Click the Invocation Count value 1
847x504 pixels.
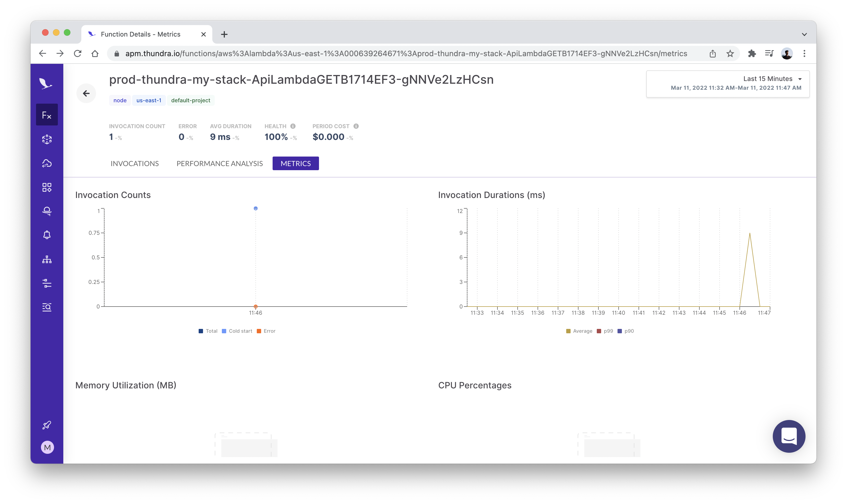[x=111, y=137]
